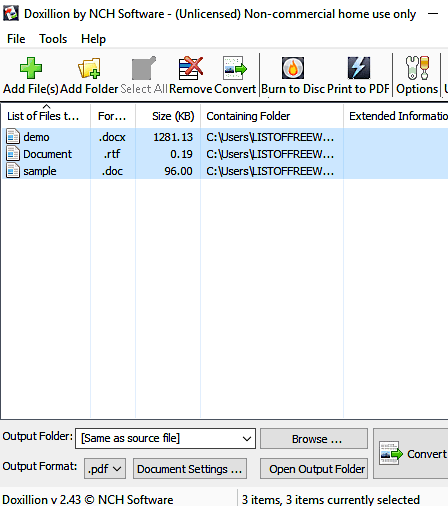Click the document icon beside demo

[13, 137]
